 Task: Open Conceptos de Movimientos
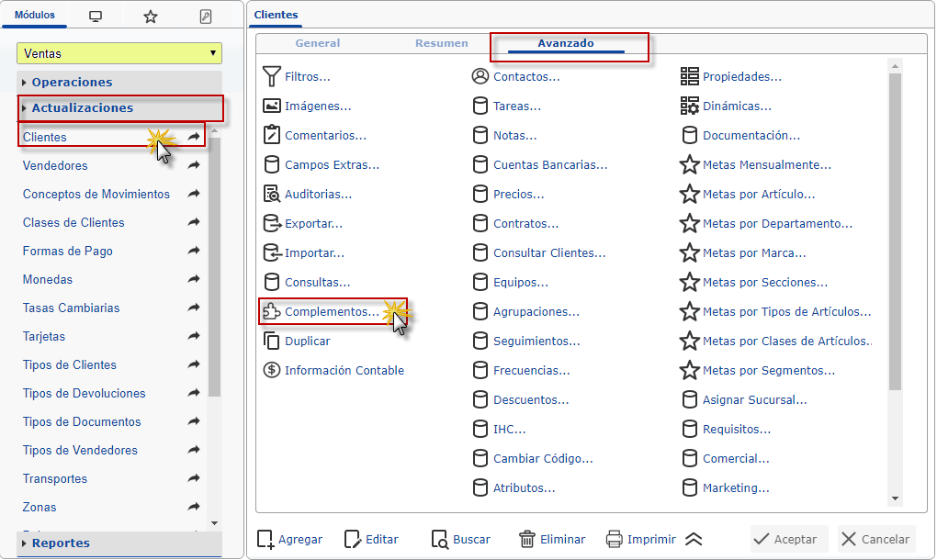pyautogui.click(x=96, y=194)
